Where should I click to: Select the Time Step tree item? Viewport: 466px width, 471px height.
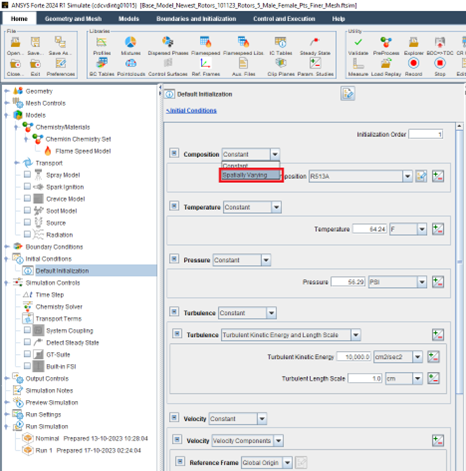click(x=50, y=295)
